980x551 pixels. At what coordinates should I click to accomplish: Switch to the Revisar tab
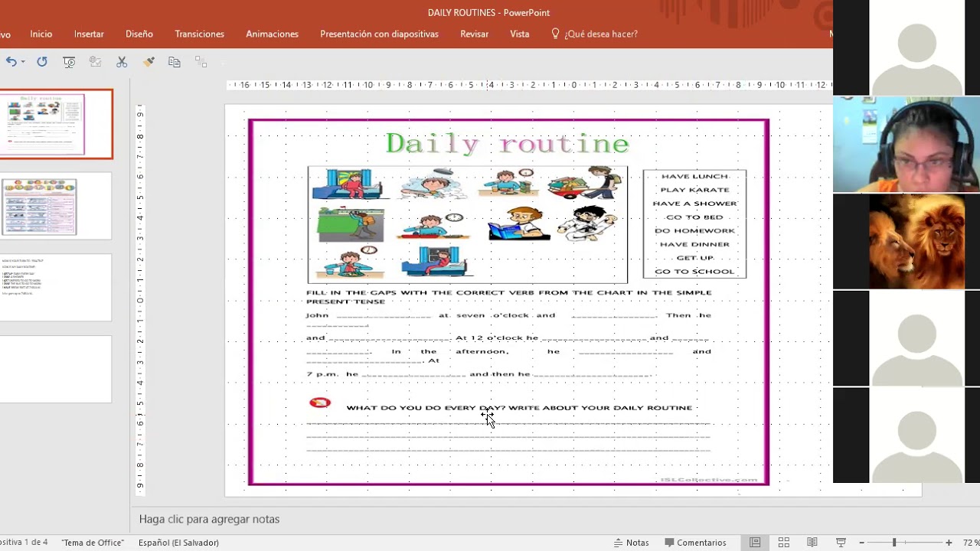[474, 34]
